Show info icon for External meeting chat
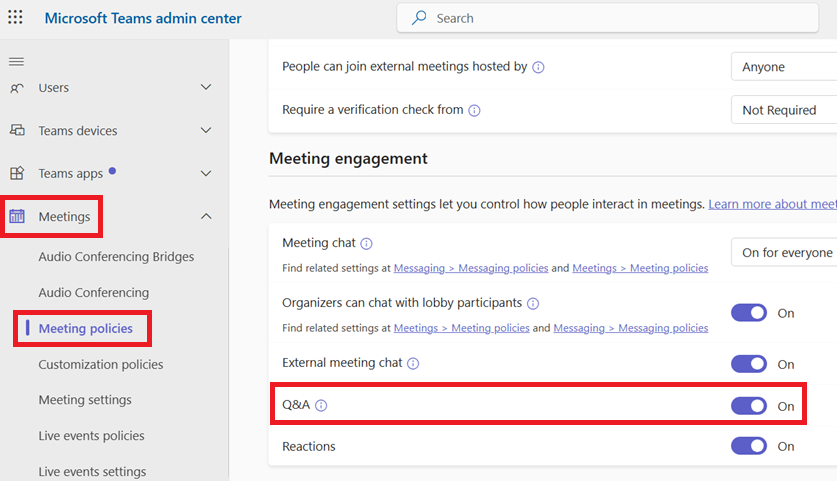The width and height of the screenshot is (838, 481). pos(413,363)
